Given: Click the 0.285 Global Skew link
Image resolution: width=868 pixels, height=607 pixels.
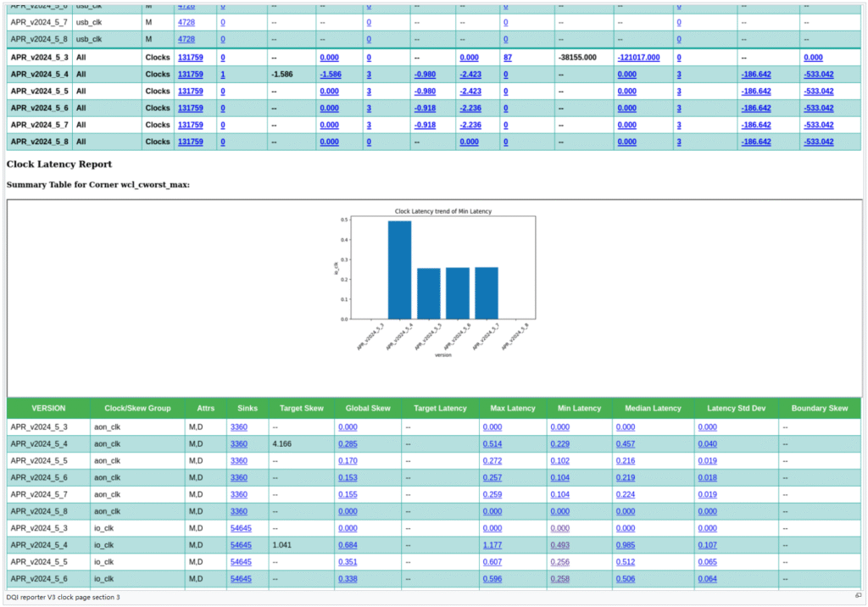Looking at the screenshot, I should pos(348,443).
